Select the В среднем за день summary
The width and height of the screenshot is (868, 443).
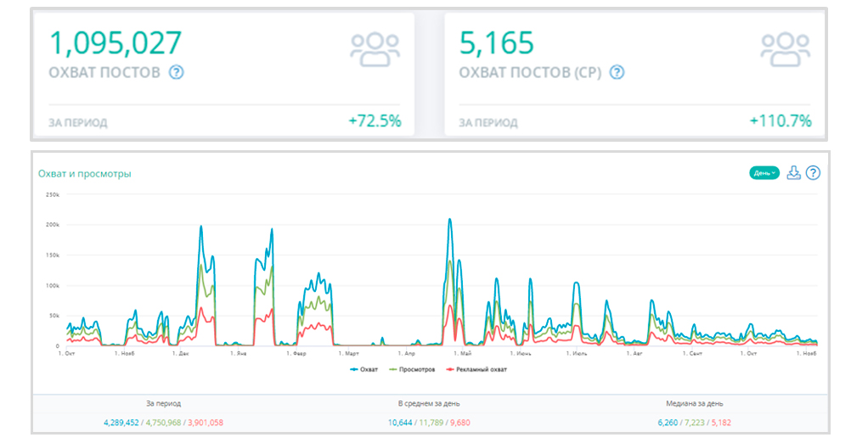tap(429, 404)
